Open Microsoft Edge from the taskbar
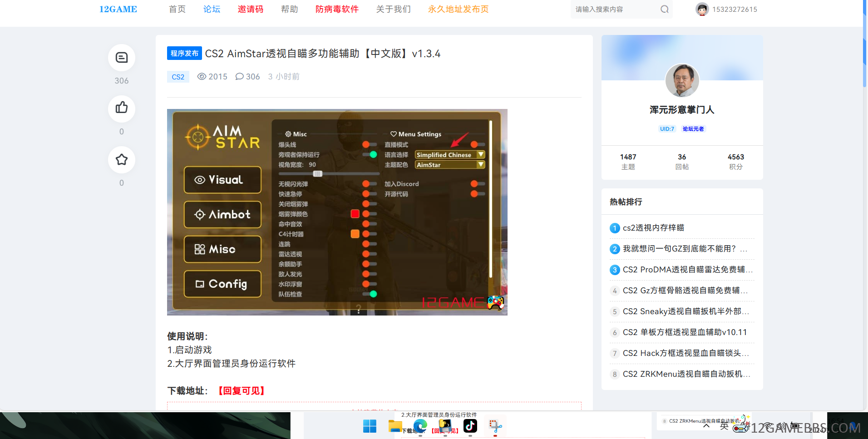Viewport: 868px width, 439px height. (x=420, y=426)
